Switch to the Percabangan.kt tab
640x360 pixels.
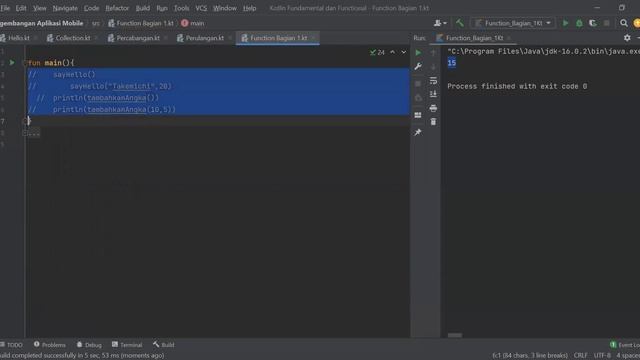(x=138, y=38)
